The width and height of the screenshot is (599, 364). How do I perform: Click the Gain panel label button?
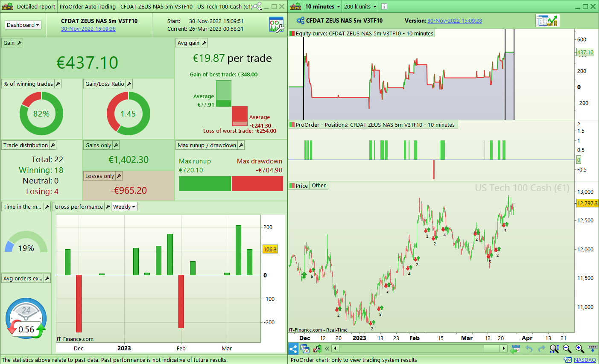(x=9, y=43)
